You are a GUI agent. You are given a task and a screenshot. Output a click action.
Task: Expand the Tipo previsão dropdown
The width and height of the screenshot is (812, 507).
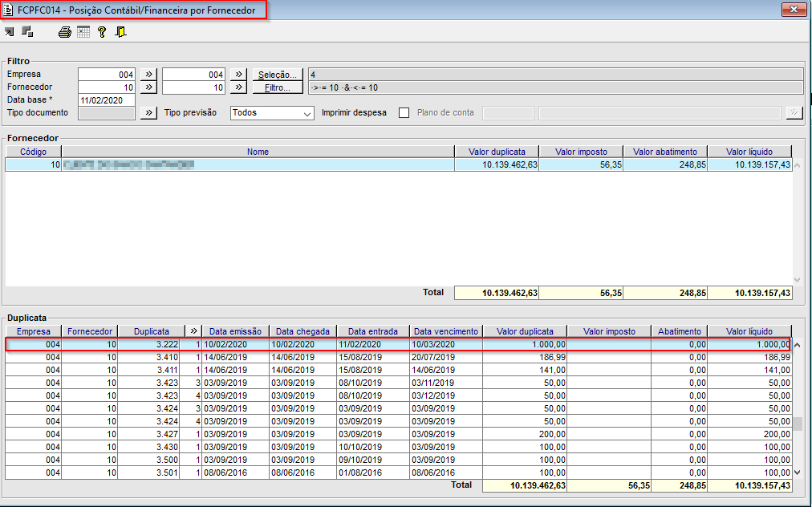pos(307,113)
